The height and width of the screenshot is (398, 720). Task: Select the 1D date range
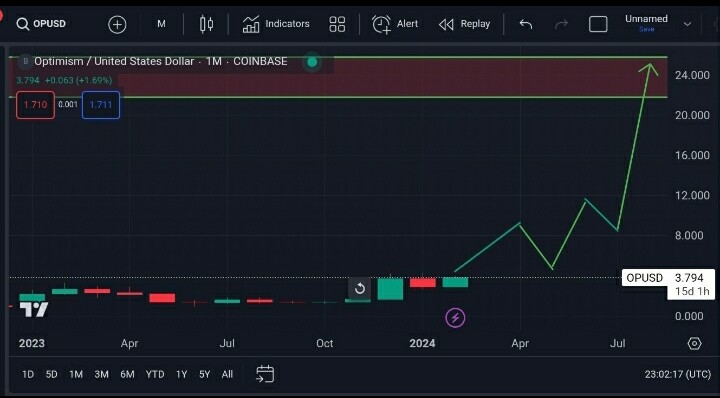point(28,375)
